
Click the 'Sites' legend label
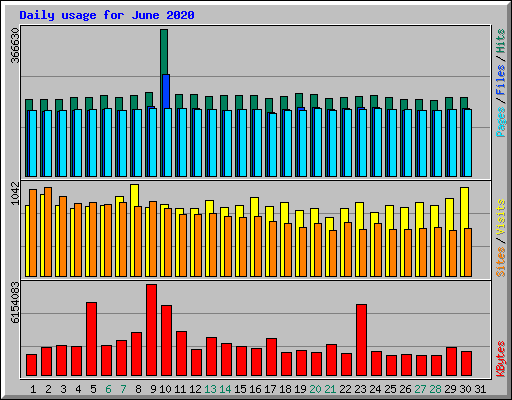click(501, 262)
